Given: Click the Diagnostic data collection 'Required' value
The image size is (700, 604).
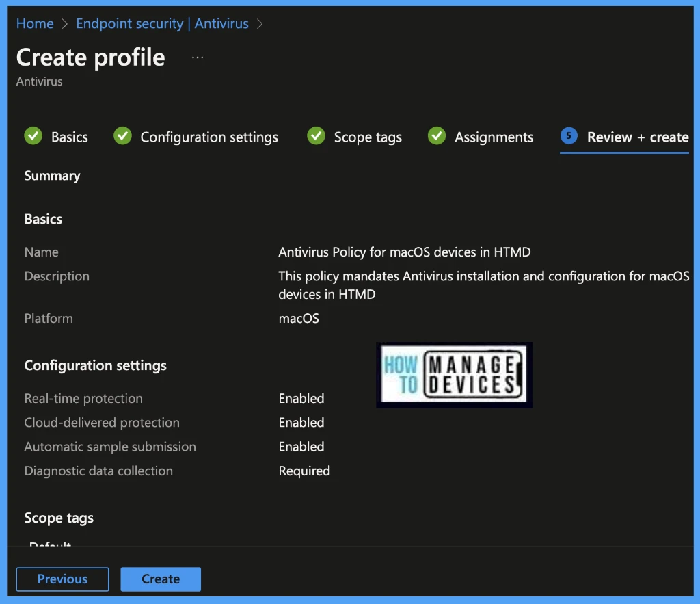Looking at the screenshot, I should point(304,471).
